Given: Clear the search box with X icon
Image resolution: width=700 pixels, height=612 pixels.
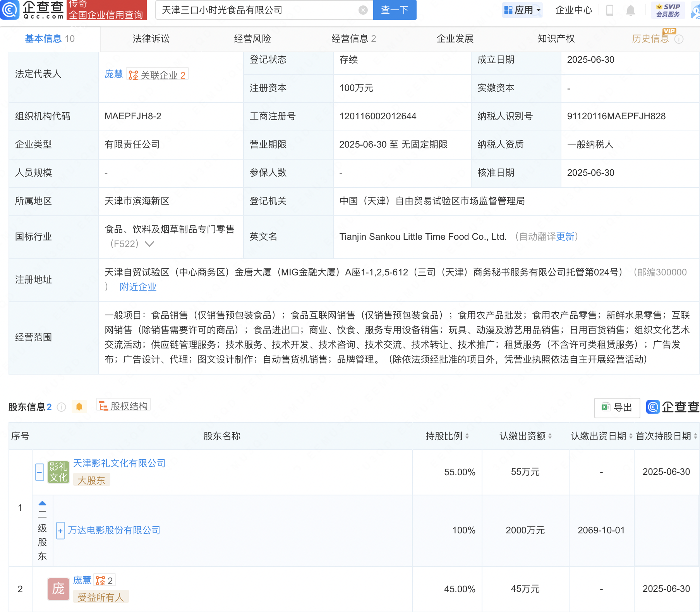Looking at the screenshot, I should point(363,10).
